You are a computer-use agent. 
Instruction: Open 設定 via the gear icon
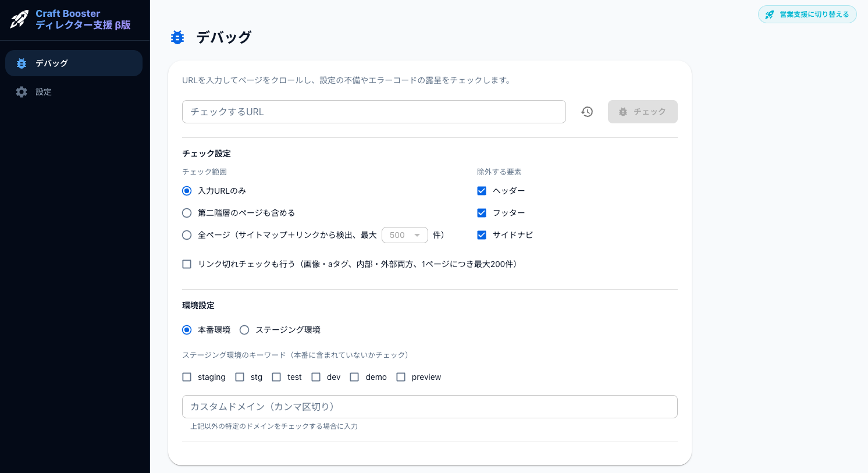click(x=22, y=92)
